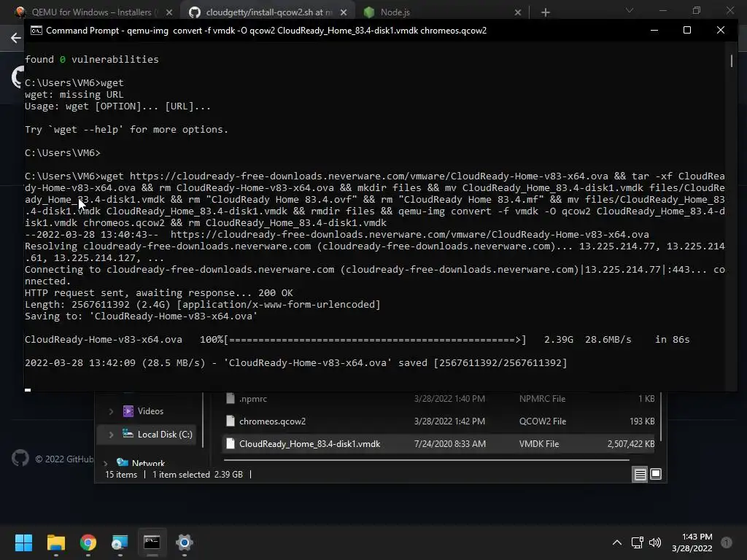Screen dimensions: 747x560
Task: Click '193 KB' size of chromeos.qcow2
Action: pos(642,421)
